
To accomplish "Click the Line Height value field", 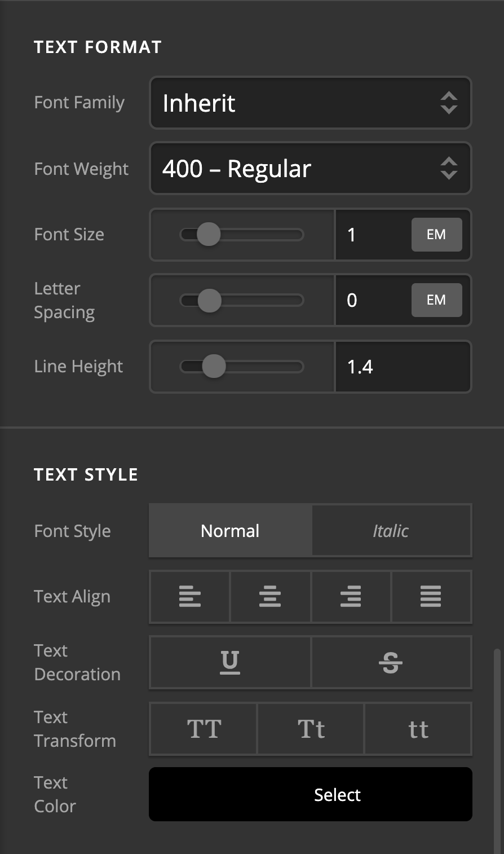I will pyautogui.click(x=403, y=367).
